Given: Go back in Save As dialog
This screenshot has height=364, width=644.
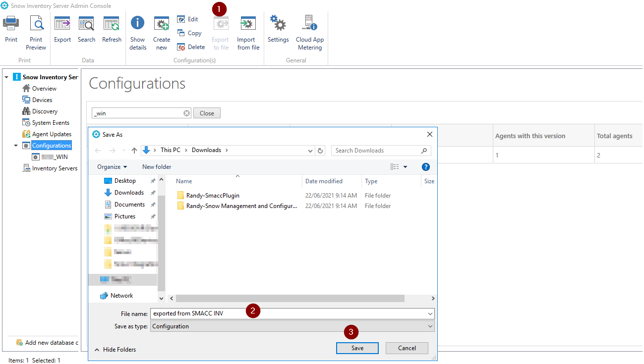Looking at the screenshot, I should click(x=98, y=151).
